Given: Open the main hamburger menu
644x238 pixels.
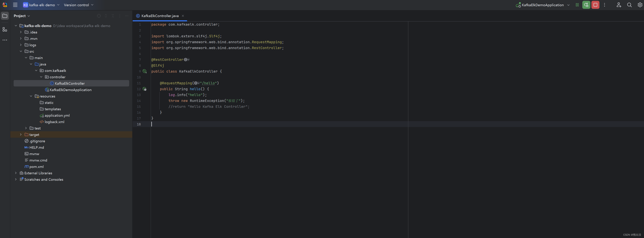Looking at the screenshot, I should click(15, 5).
